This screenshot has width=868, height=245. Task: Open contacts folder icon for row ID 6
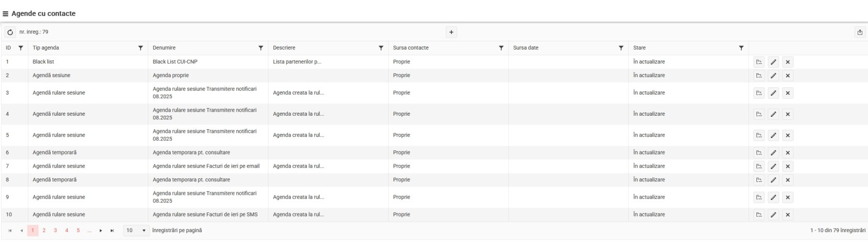click(x=758, y=153)
